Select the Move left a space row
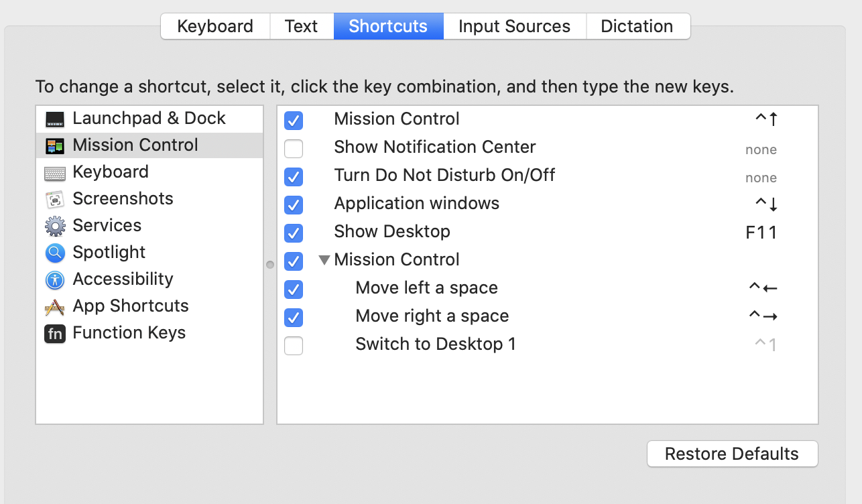This screenshot has width=862, height=504. (426, 288)
